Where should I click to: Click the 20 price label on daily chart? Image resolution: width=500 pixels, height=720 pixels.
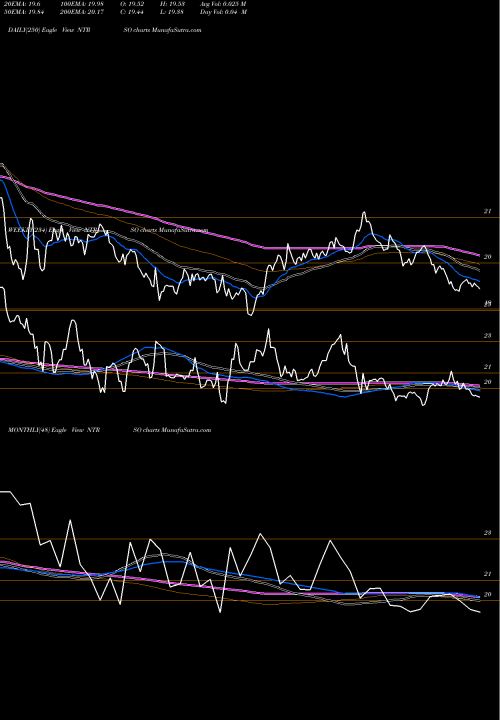click(488, 257)
